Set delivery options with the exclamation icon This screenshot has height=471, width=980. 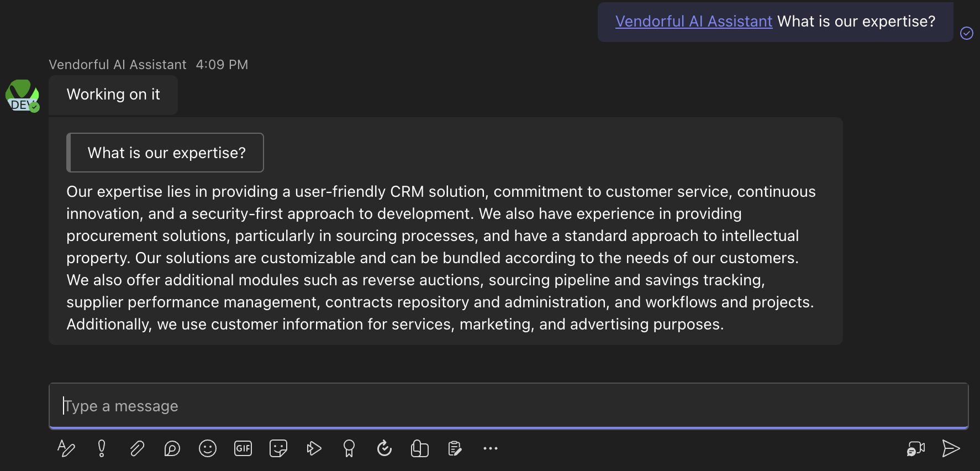point(102,448)
